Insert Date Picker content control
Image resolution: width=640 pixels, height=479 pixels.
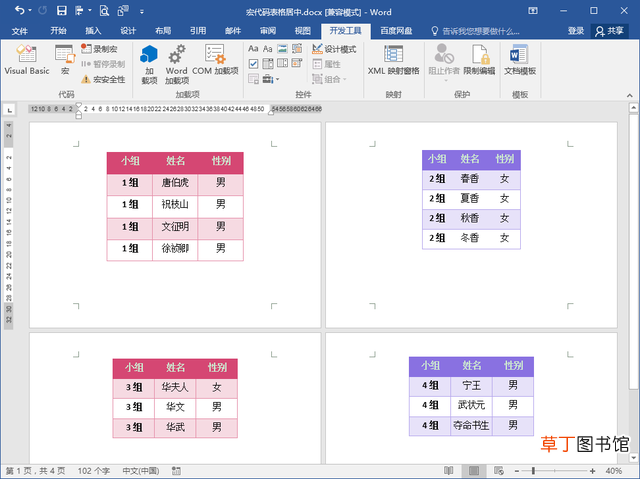coord(297,64)
